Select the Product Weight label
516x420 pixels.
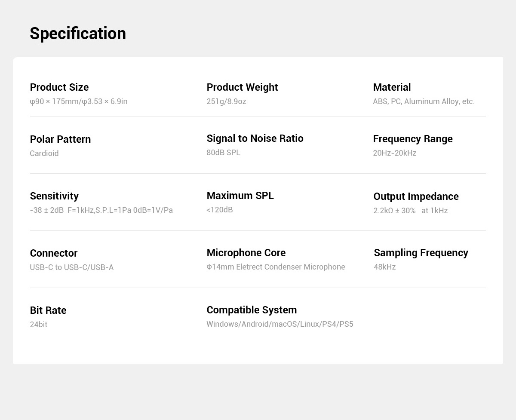242,87
